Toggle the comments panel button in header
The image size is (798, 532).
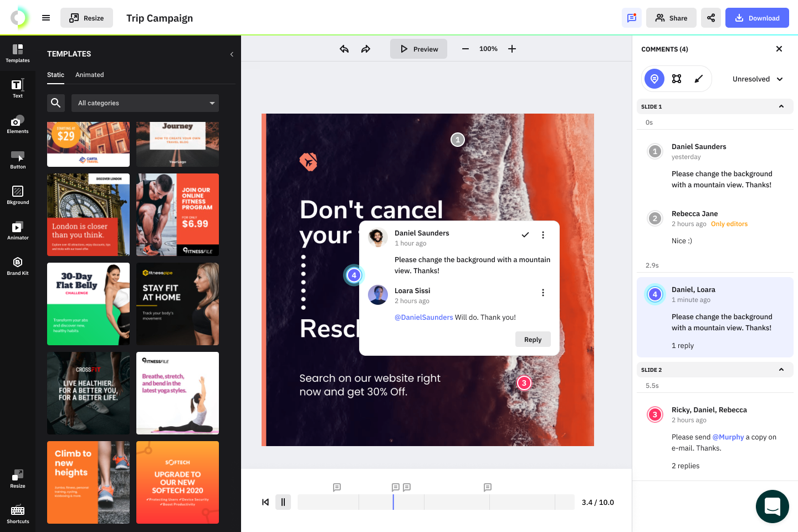(631, 18)
